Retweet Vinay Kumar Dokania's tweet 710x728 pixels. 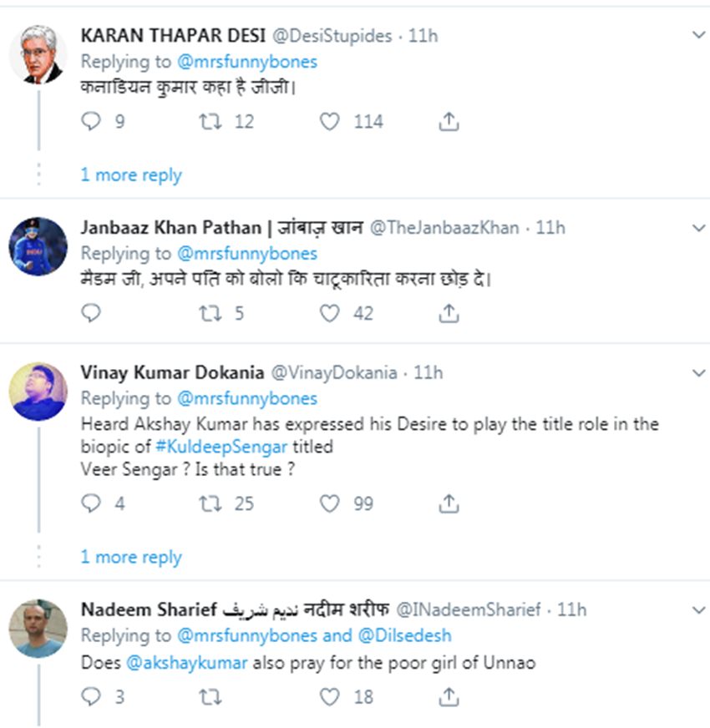[x=210, y=504]
